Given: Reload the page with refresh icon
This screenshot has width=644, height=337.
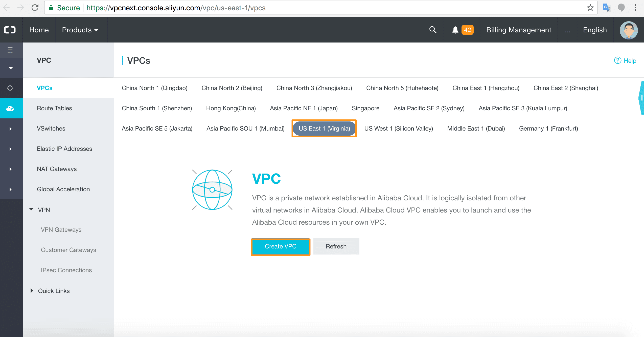Looking at the screenshot, I should click(x=35, y=8).
